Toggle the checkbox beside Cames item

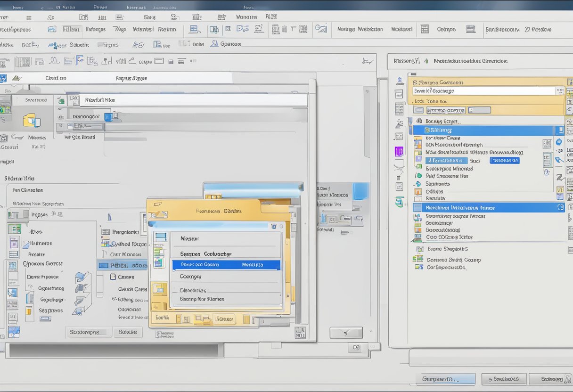click(113, 277)
